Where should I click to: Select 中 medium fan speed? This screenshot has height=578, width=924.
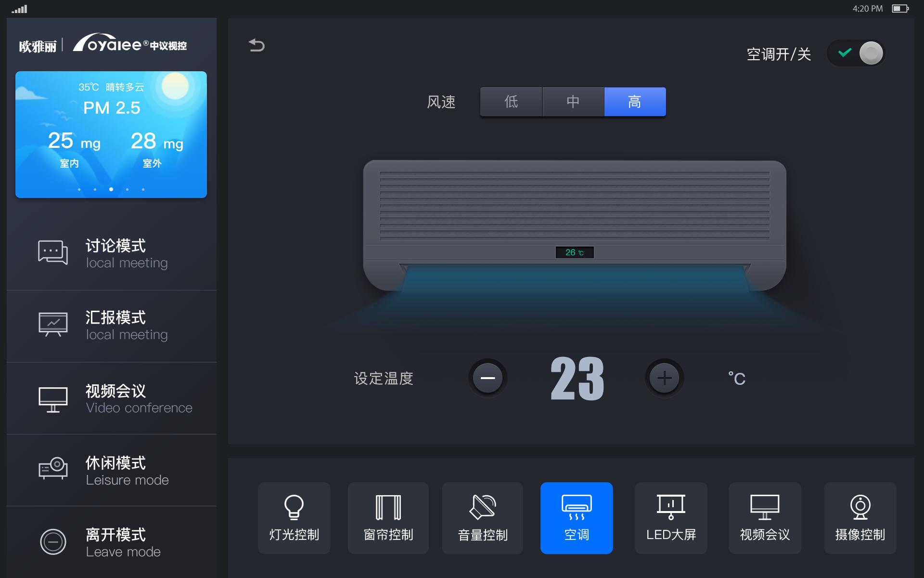[x=573, y=102]
